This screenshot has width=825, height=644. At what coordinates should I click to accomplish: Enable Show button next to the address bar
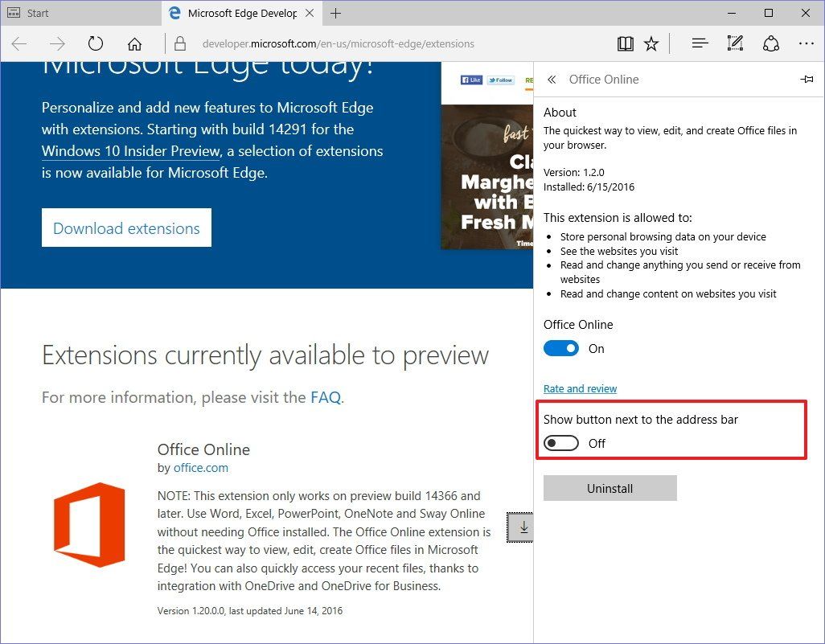coord(560,443)
